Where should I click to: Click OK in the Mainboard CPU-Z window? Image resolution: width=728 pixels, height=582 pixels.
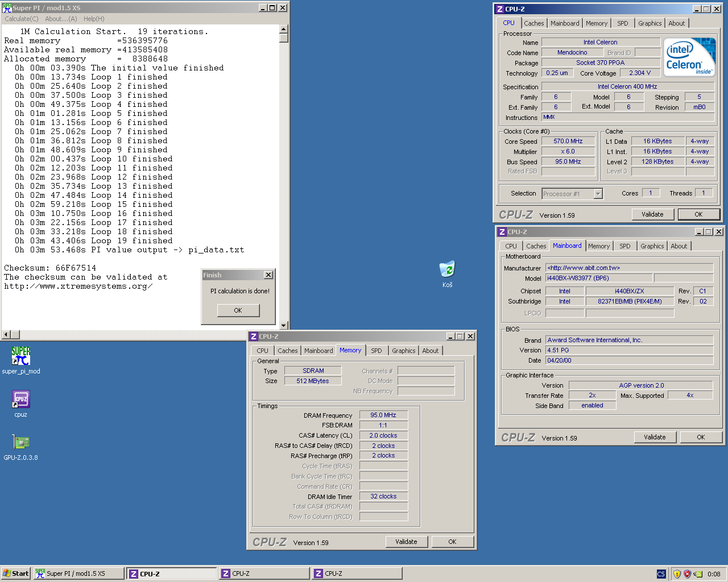pyautogui.click(x=701, y=437)
